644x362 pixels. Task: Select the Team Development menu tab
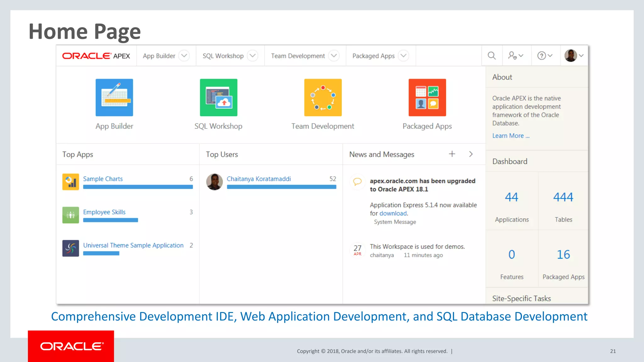point(298,56)
